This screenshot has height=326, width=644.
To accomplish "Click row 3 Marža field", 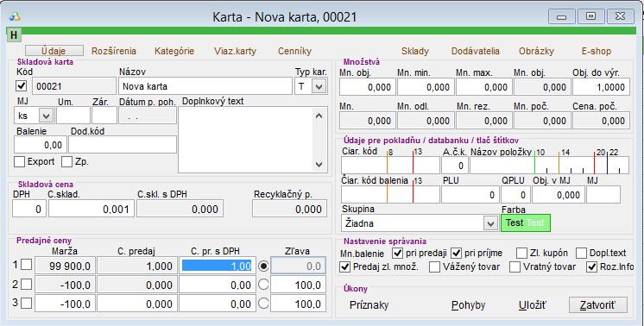I will 65,304.
